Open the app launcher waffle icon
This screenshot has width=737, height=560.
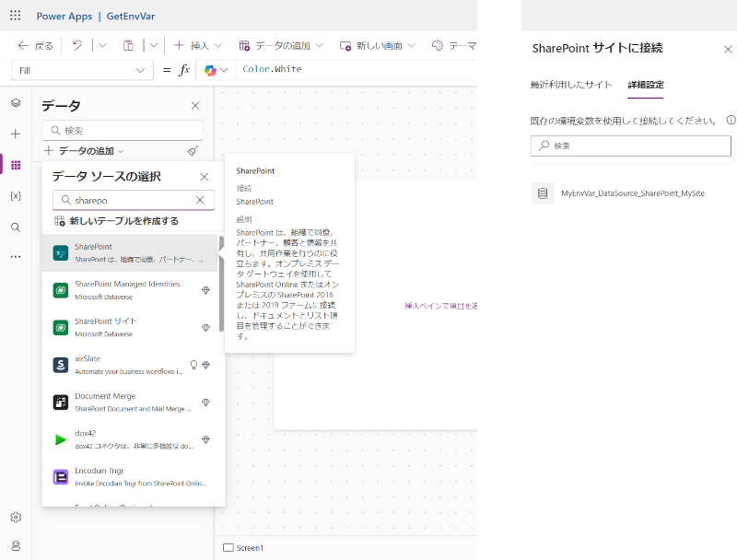(16, 16)
